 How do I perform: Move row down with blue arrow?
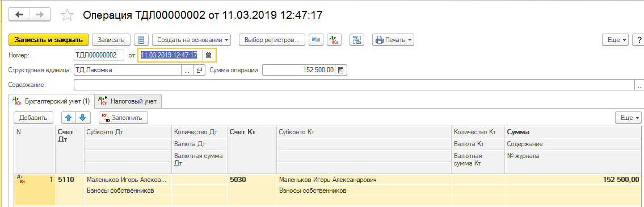coord(82,118)
